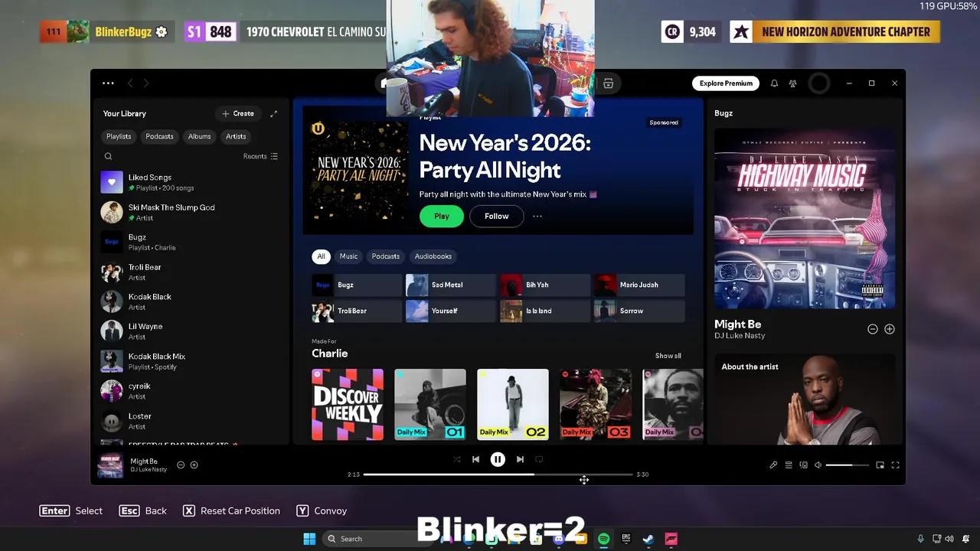Image resolution: width=980 pixels, height=551 pixels.
Task: Click the green Play button
Action: 442,216
